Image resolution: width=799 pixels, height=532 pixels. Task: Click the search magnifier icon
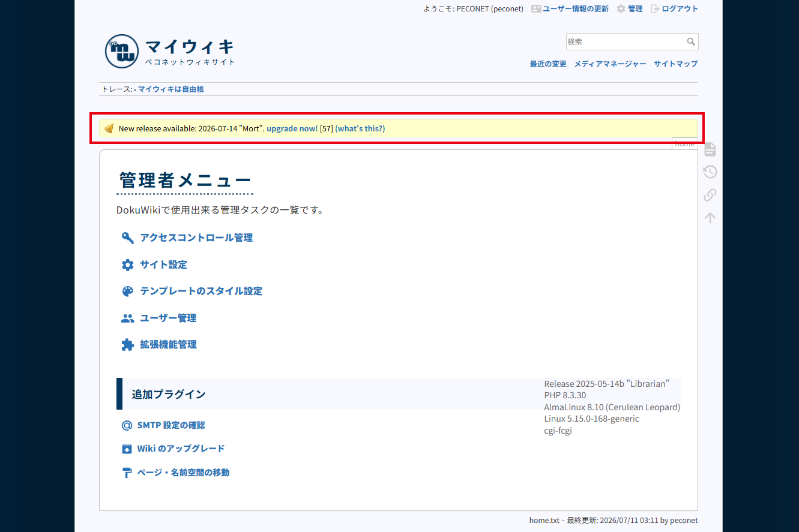click(x=691, y=42)
